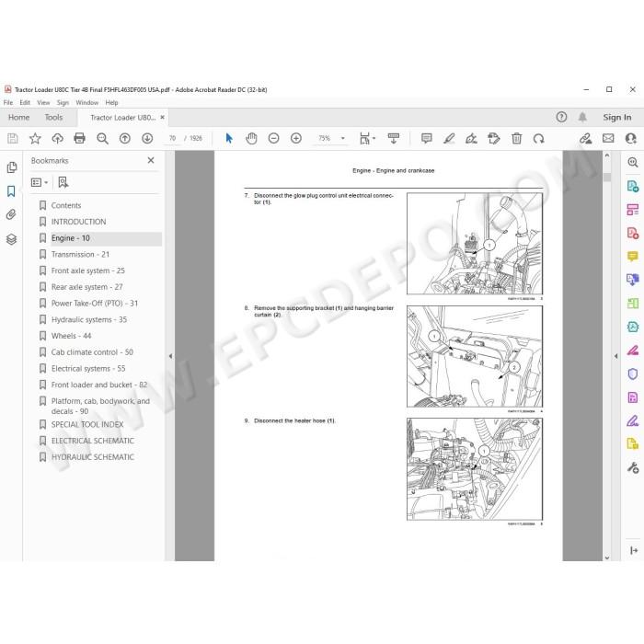This screenshot has width=644, height=644.
Task: Switch to the Tools tab
Action: [53, 118]
